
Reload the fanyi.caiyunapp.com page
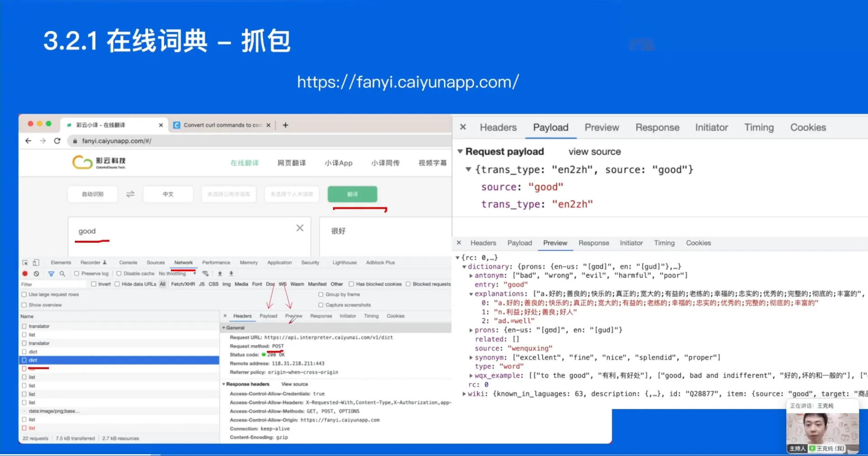coord(57,141)
